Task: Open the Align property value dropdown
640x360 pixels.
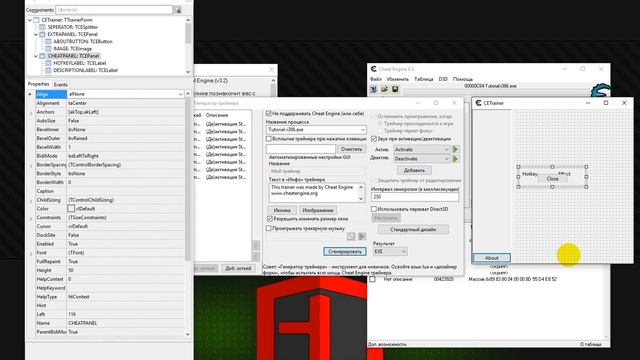Action: pyautogui.click(x=180, y=94)
